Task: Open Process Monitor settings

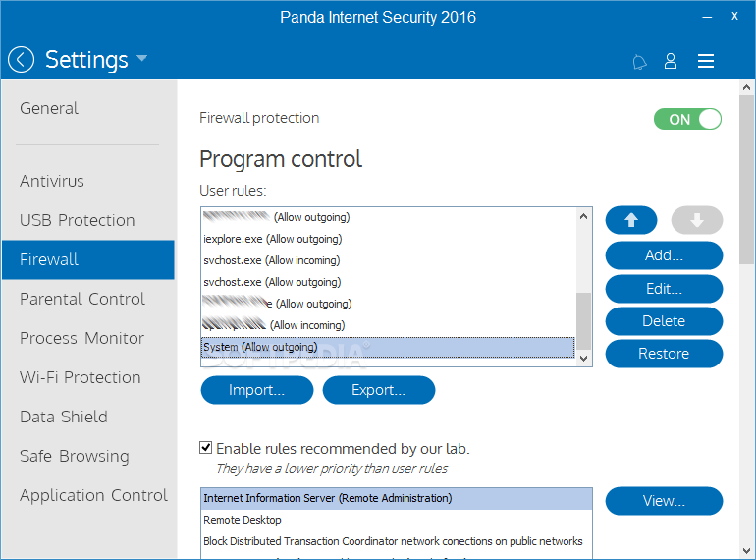Action: point(81,338)
